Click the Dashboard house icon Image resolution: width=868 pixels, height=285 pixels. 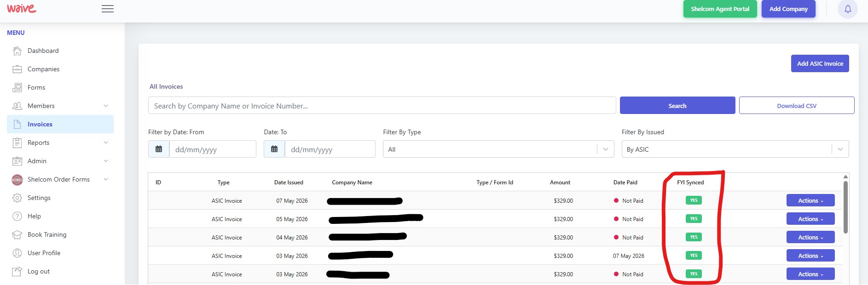coord(17,51)
